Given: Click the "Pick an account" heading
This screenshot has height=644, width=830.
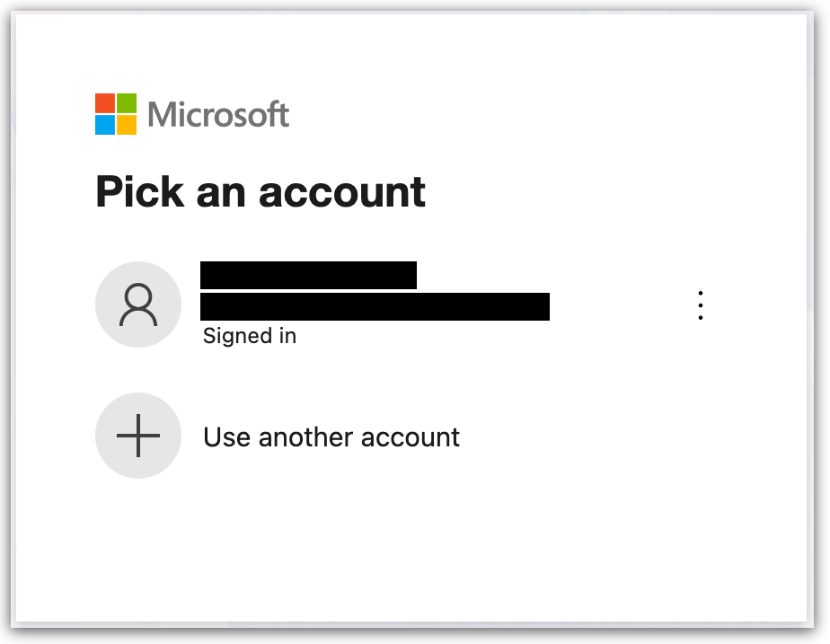Looking at the screenshot, I should [x=260, y=191].
